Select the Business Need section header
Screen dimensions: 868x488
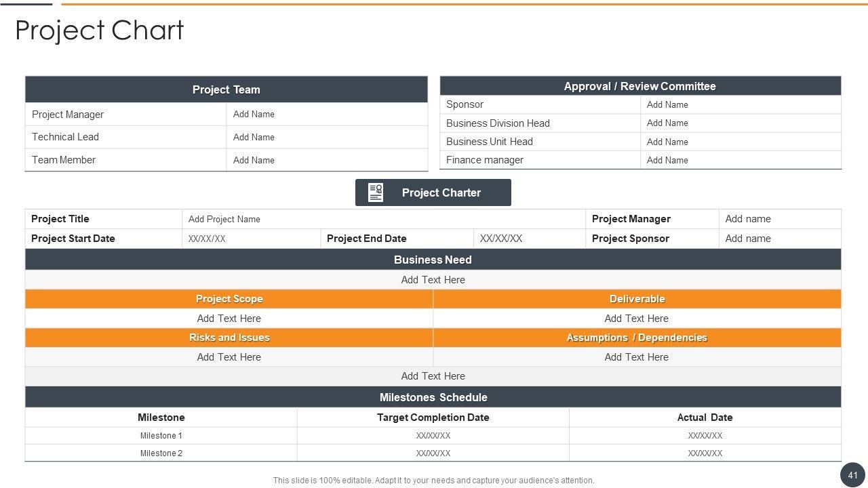pos(433,260)
